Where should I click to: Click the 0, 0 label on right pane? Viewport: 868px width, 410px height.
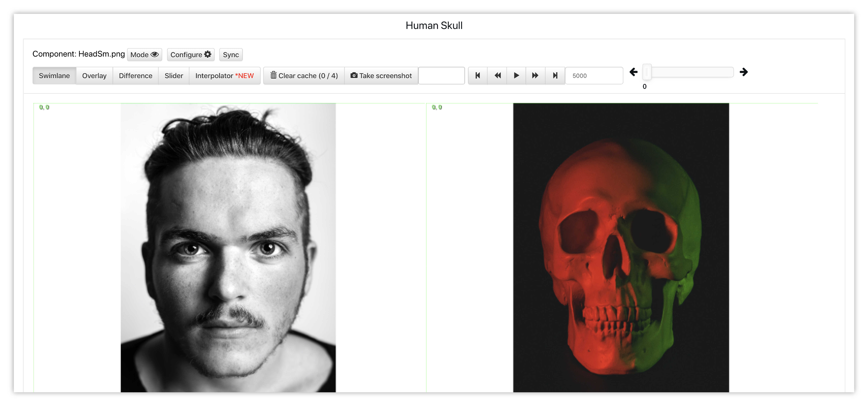pyautogui.click(x=437, y=107)
